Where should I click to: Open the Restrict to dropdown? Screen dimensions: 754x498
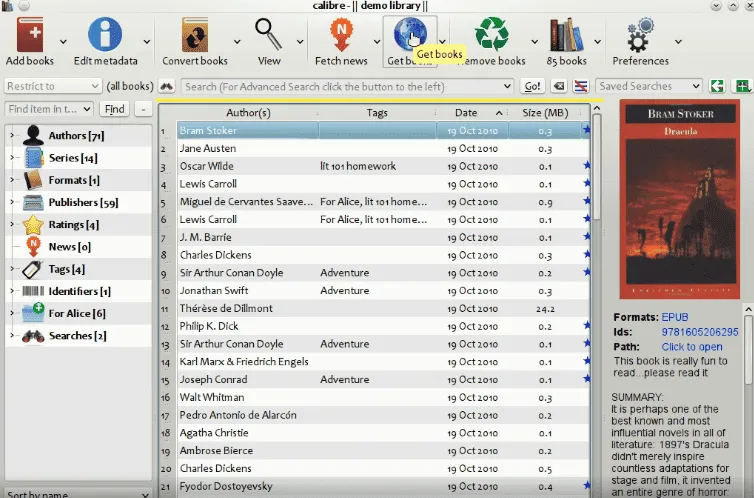(52, 86)
